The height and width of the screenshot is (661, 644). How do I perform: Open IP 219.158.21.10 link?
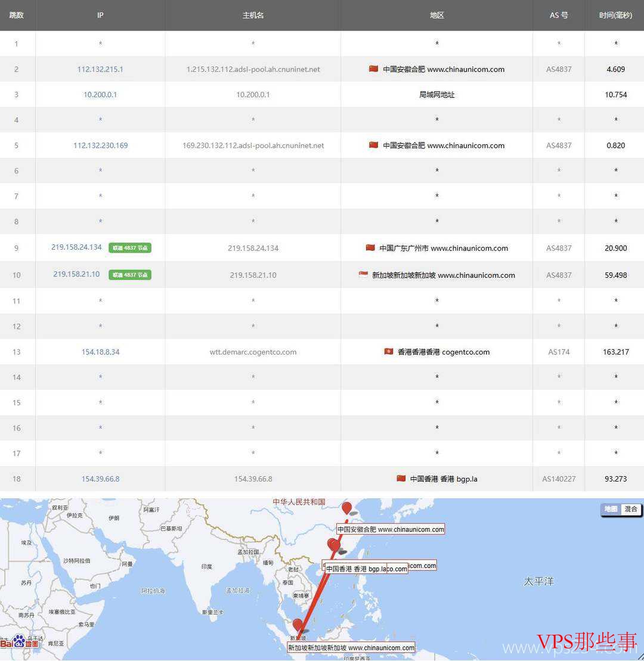pos(76,274)
